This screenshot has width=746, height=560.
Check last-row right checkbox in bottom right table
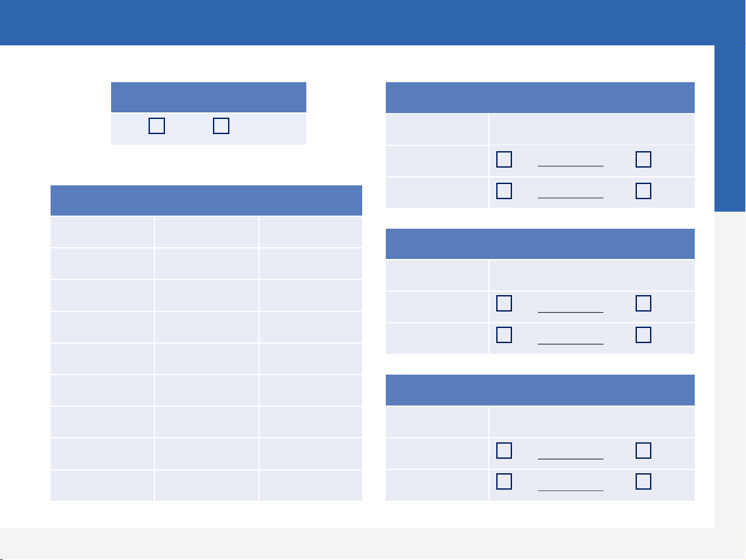tap(643, 481)
